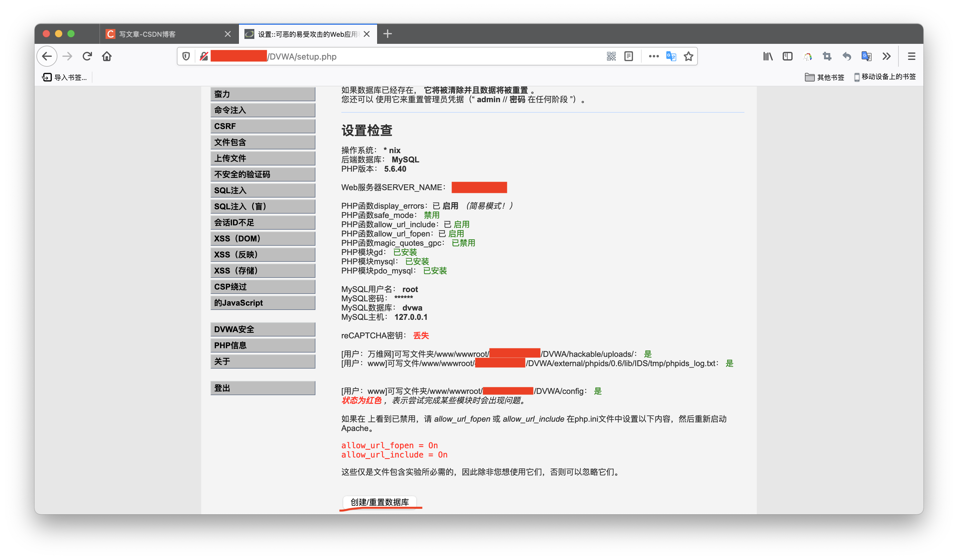Expand the in-address-bar translate dropdown
The width and height of the screenshot is (958, 560).
coord(671,56)
